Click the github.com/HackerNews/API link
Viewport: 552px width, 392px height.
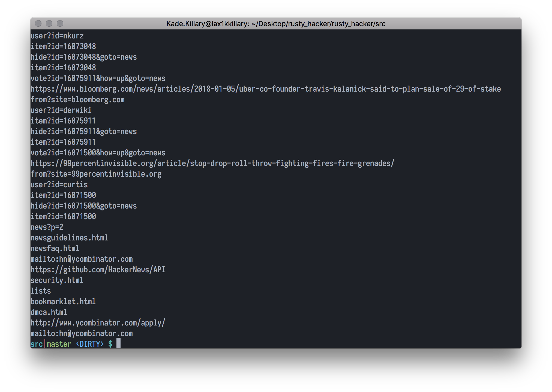[98, 270]
